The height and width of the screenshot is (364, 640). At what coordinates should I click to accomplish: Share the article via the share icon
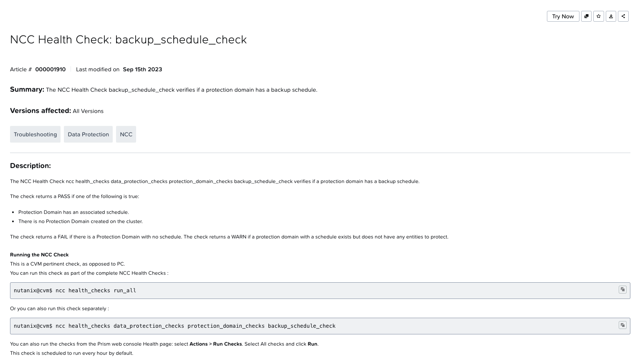[x=623, y=16]
